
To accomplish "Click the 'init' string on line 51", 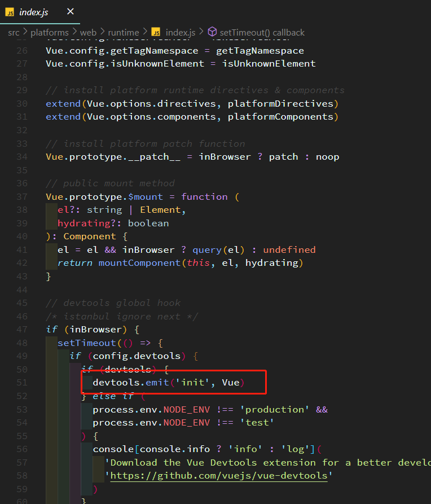I will (x=192, y=383).
